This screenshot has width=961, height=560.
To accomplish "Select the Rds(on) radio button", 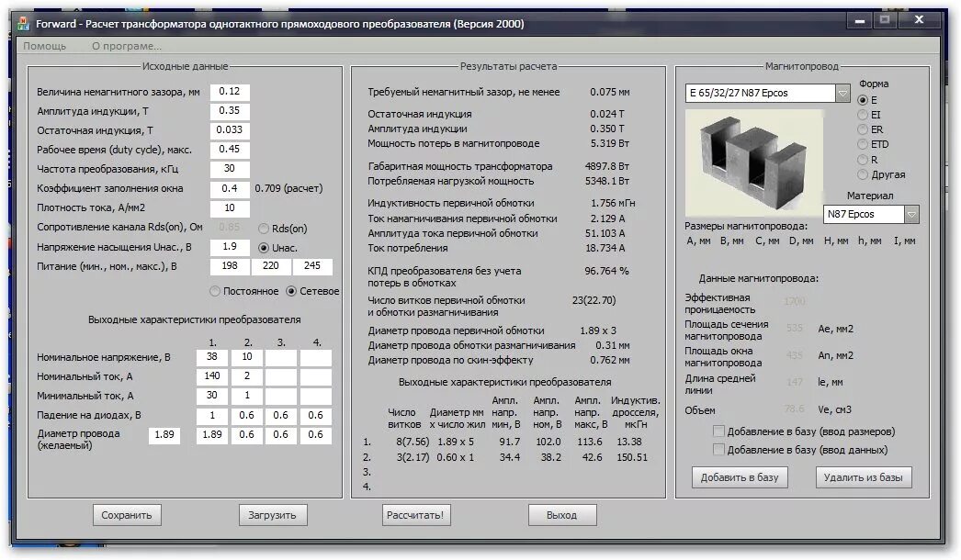I will [x=264, y=229].
